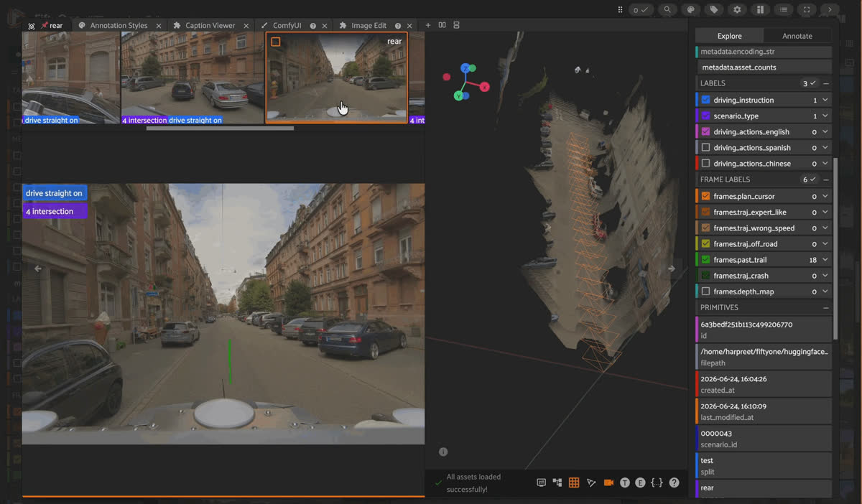Select the middle parked-cars thumbnail
Viewport: 862px width, 504px height.
[193, 78]
